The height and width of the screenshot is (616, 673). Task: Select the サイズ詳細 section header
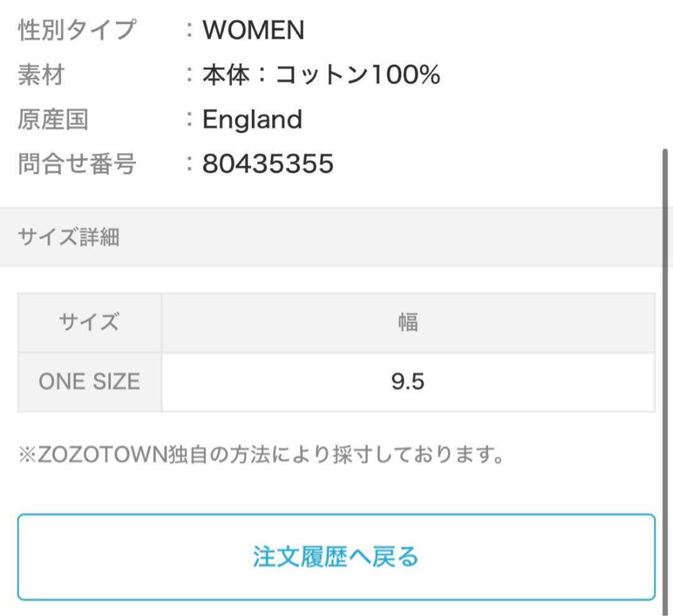[69, 238]
